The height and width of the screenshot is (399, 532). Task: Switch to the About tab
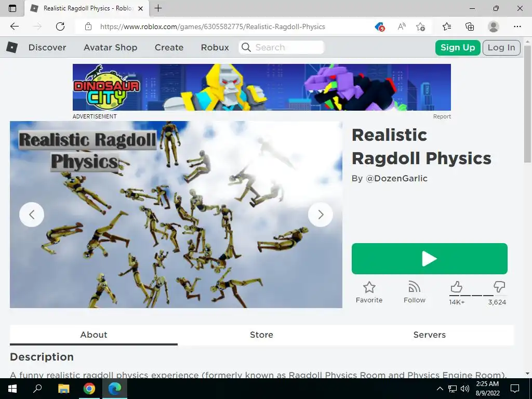point(94,335)
